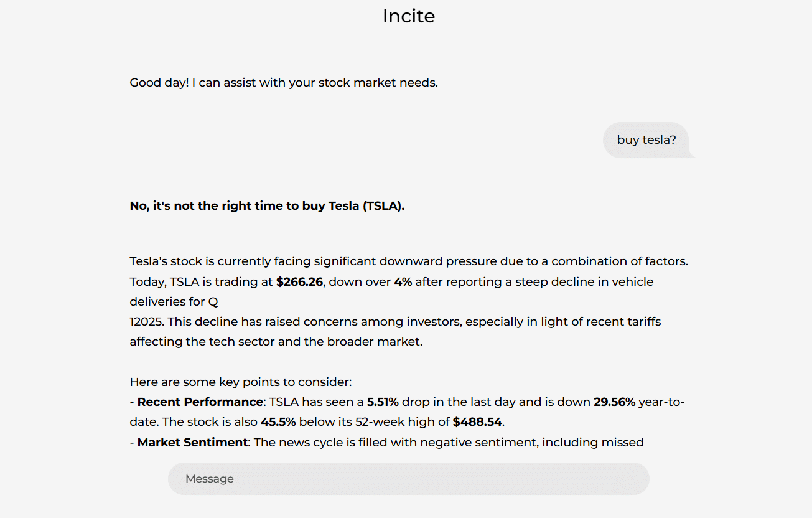Click the "12025" text at line start

point(146,322)
